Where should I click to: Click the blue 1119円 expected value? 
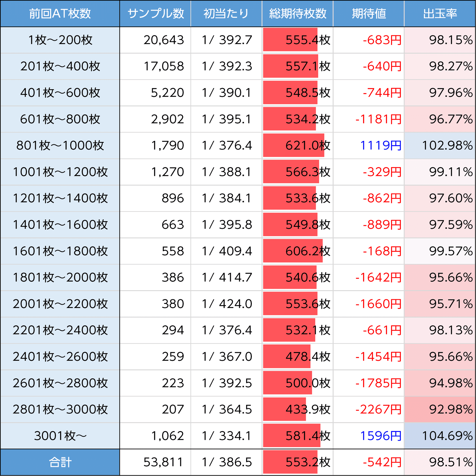click(x=381, y=145)
